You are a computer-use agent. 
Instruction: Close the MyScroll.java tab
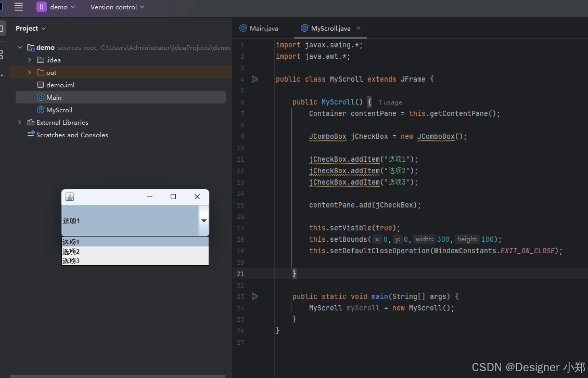[359, 28]
